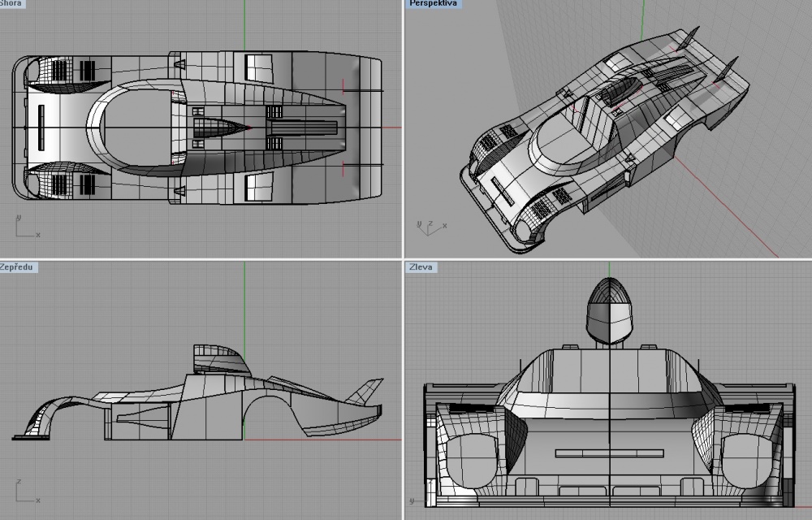Viewport: 812px width, 520px height.
Task: Click the Shora viewport title label
Action: tap(11, 3)
